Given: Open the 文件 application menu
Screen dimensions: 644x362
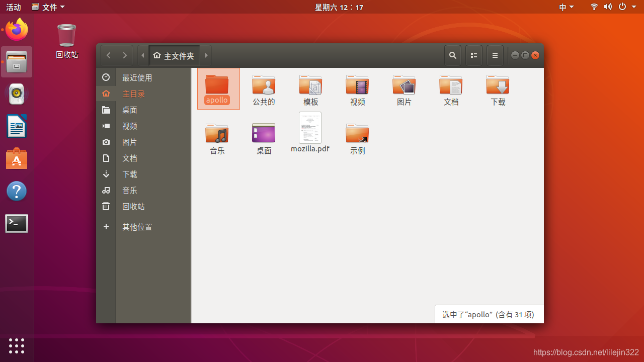Looking at the screenshot, I should pos(48,7).
